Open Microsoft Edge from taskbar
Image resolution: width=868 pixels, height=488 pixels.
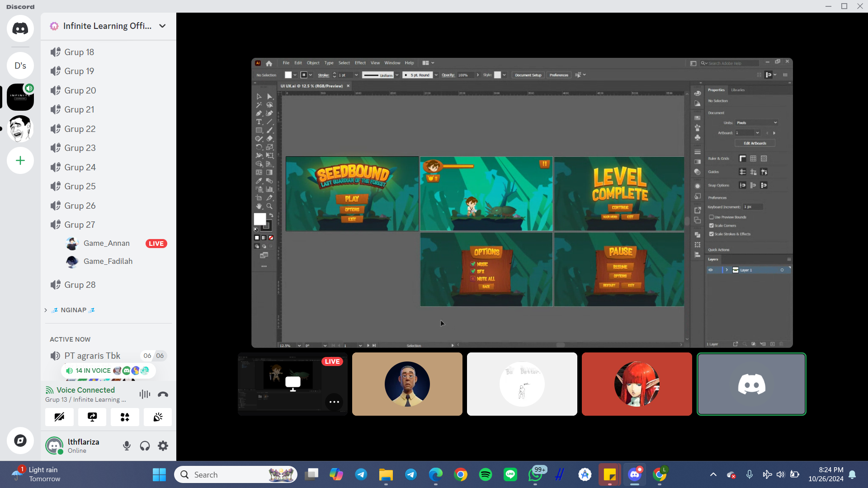coord(436,474)
